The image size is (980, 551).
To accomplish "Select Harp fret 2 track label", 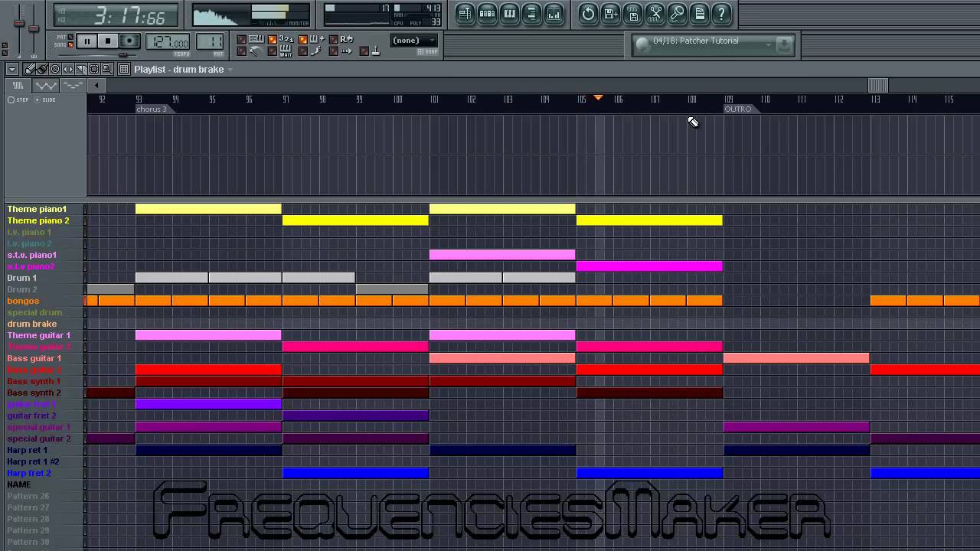I will pyautogui.click(x=29, y=473).
